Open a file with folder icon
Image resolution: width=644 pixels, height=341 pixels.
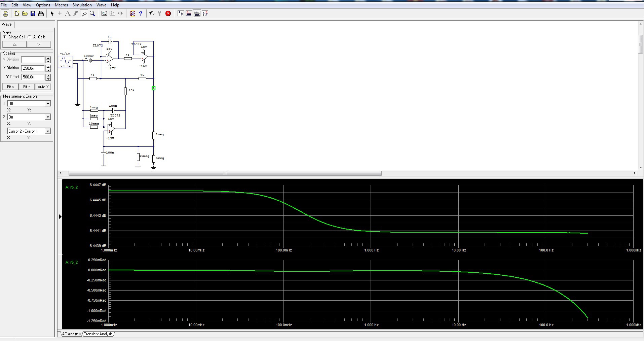(25, 13)
